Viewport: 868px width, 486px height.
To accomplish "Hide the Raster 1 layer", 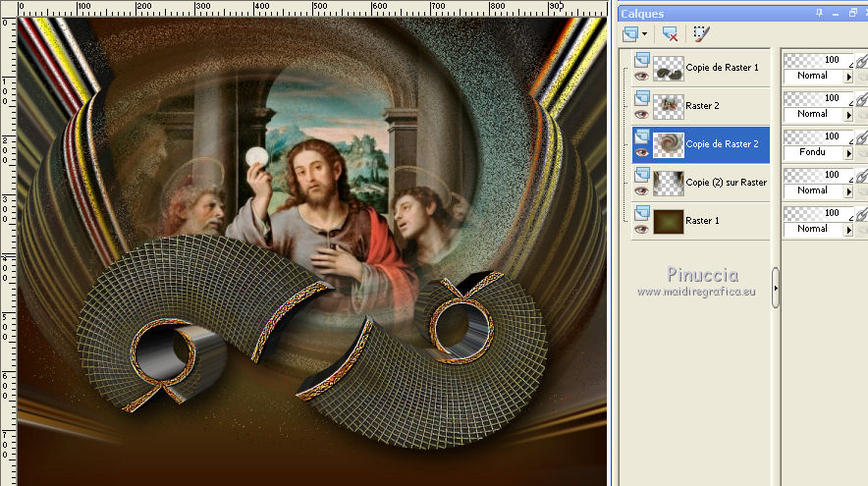I will 641,229.
